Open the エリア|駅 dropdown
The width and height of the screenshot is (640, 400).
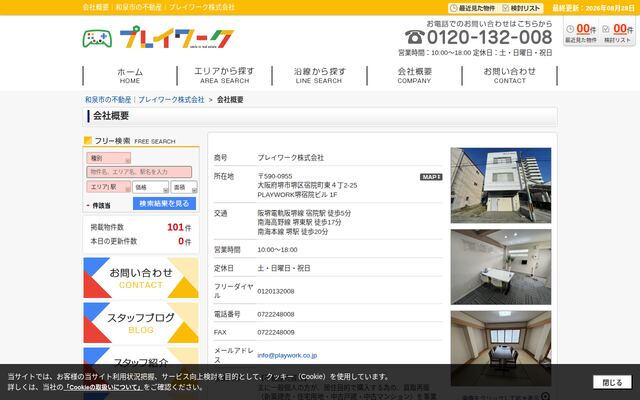click(109, 187)
